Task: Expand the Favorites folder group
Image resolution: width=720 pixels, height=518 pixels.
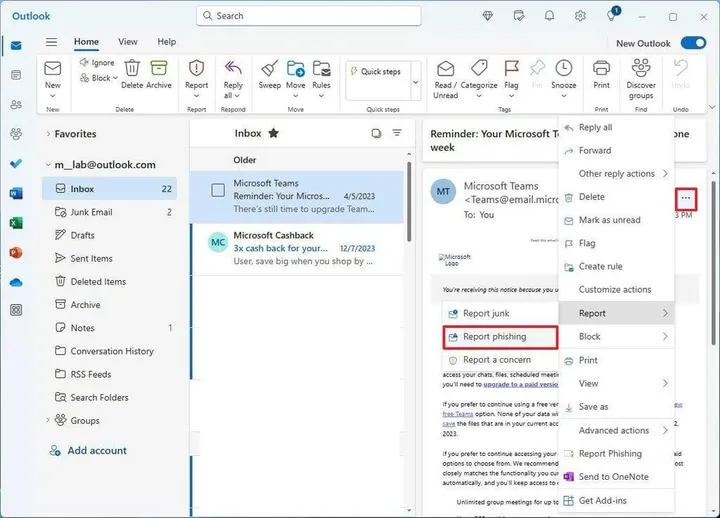Action: (x=48, y=134)
